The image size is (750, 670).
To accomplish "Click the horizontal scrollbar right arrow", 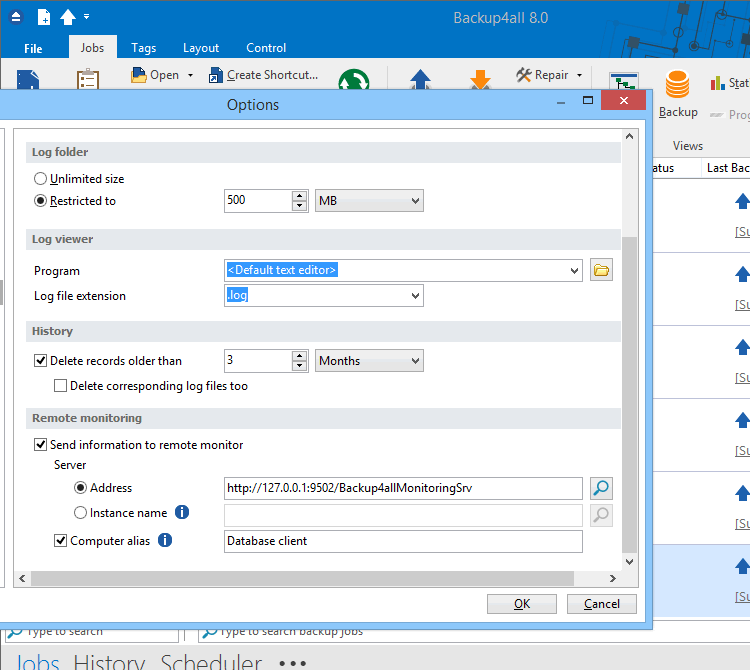I will click(613, 579).
